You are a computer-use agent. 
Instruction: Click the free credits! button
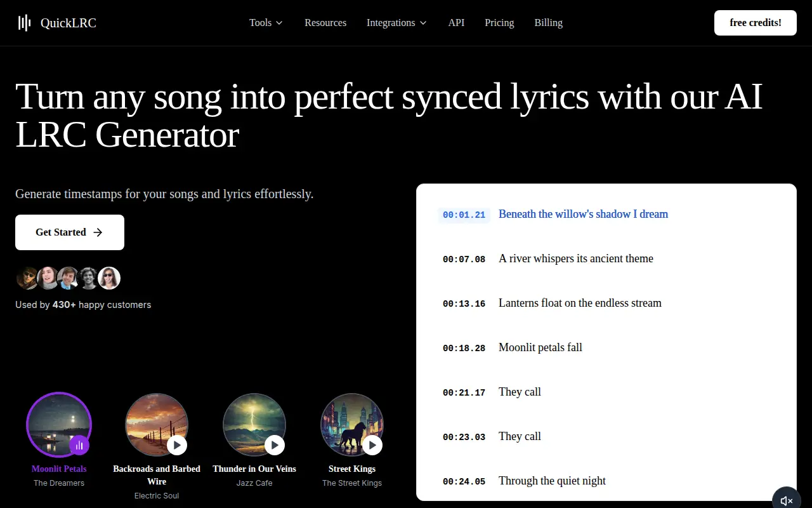coord(756,23)
